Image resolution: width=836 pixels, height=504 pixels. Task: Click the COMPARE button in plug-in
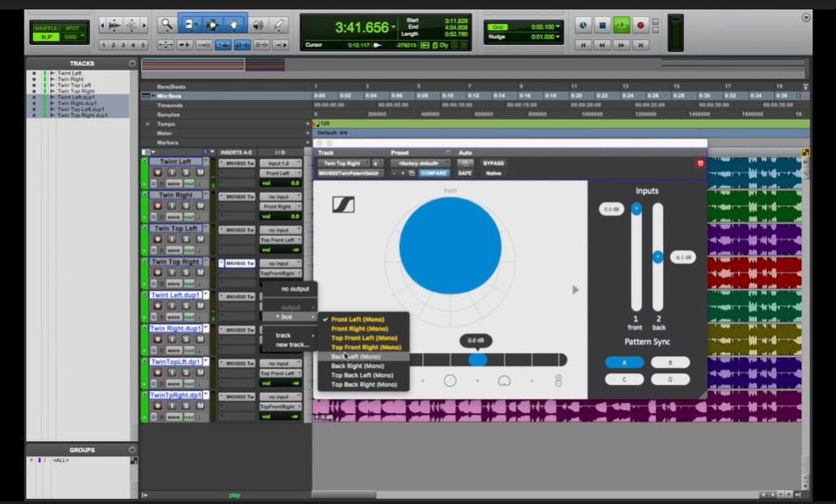tap(434, 173)
